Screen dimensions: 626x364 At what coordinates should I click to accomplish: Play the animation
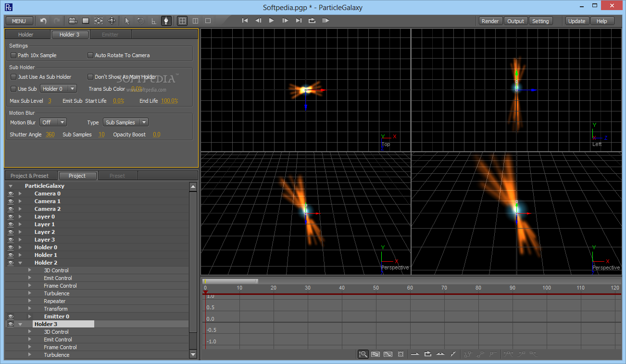[272, 21]
